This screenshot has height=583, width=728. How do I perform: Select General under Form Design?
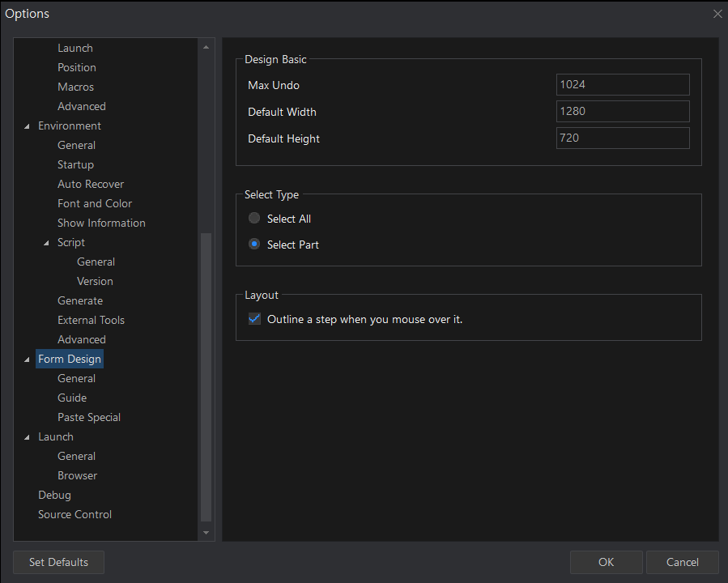click(x=77, y=378)
